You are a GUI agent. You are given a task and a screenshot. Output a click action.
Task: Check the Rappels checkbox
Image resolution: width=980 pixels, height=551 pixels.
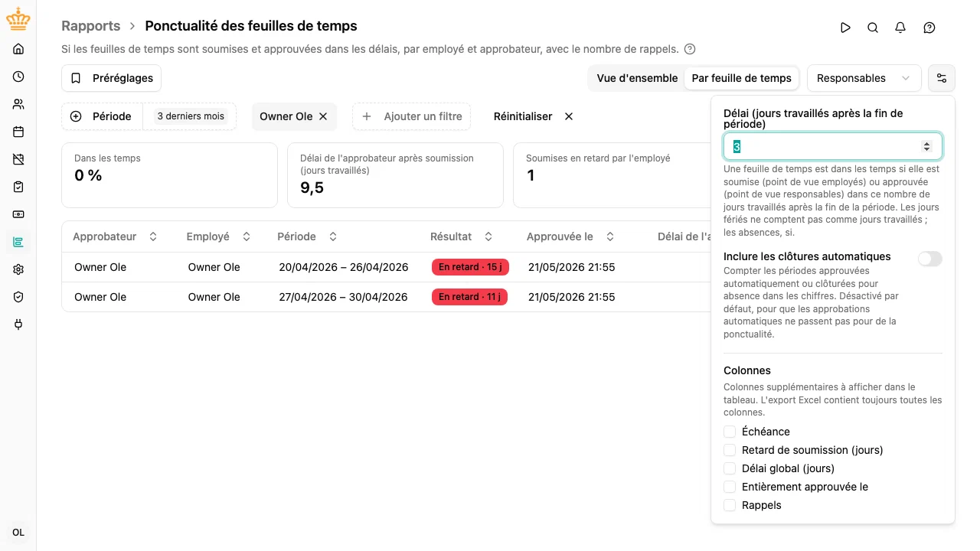pos(730,505)
